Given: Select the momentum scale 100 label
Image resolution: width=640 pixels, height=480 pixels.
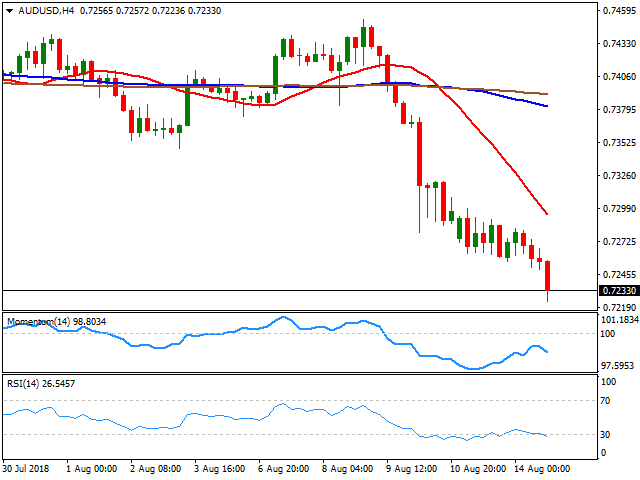Looking at the screenshot, I should click(x=608, y=334).
